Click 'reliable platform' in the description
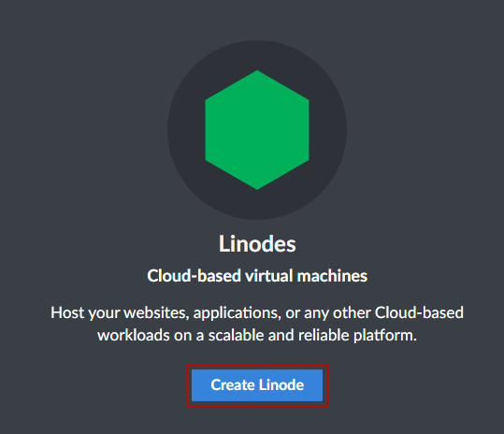 [x=357, y=336]
